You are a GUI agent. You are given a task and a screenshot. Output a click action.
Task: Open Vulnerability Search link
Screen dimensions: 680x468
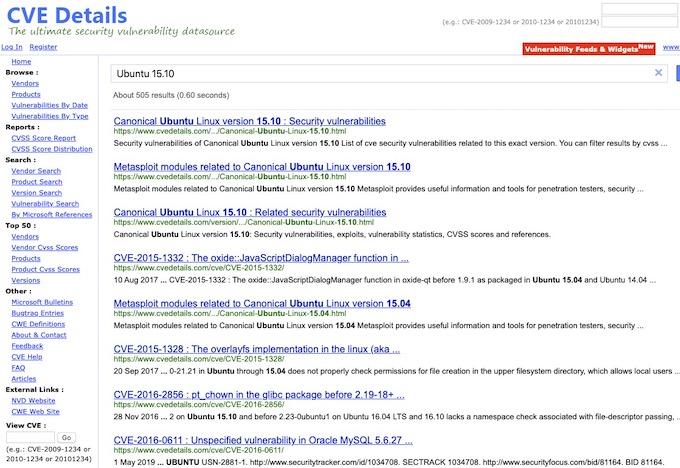click(x=45, y=203)
